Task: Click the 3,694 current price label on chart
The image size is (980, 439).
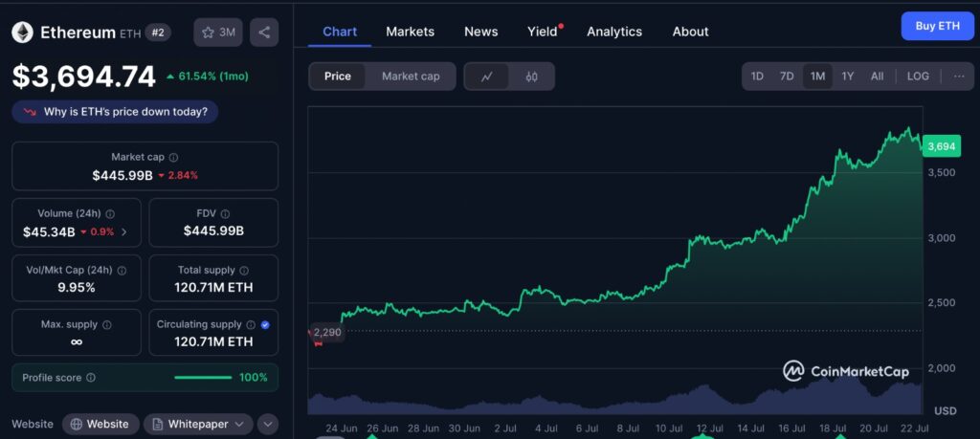Action: point(942,146)
